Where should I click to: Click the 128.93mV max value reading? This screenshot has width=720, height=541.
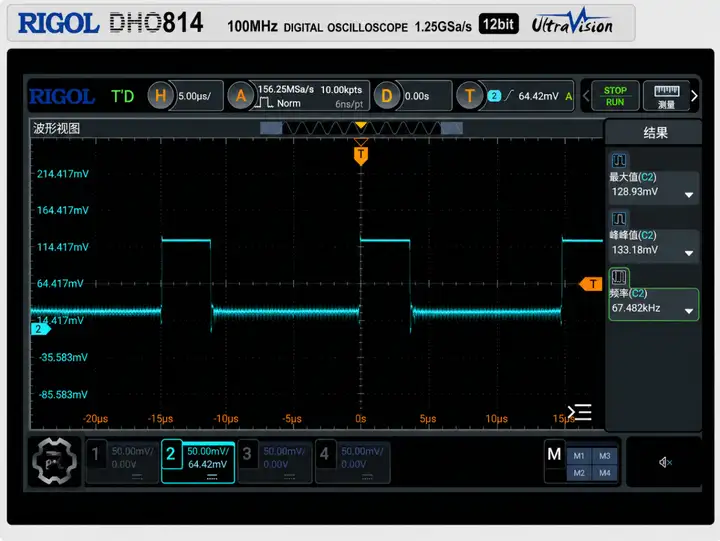pyautogui.click(x=635, y=192)
